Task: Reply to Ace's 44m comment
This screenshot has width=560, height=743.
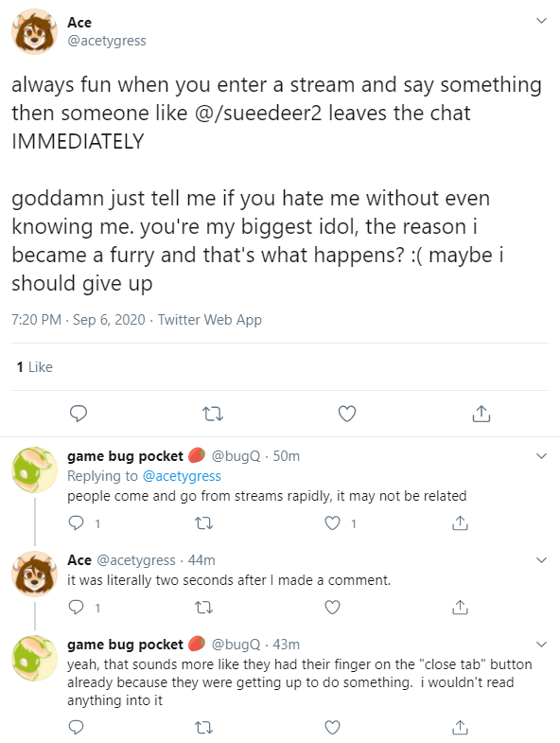Action: 77,607
